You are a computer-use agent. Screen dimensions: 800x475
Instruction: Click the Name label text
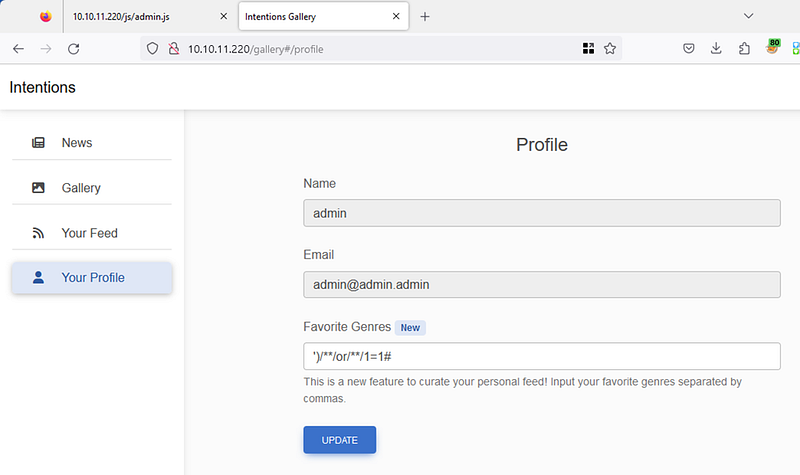319,184
